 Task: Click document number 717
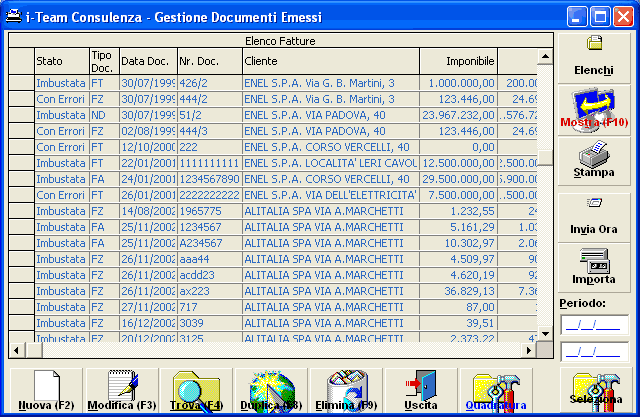click(x=210, y=307)
